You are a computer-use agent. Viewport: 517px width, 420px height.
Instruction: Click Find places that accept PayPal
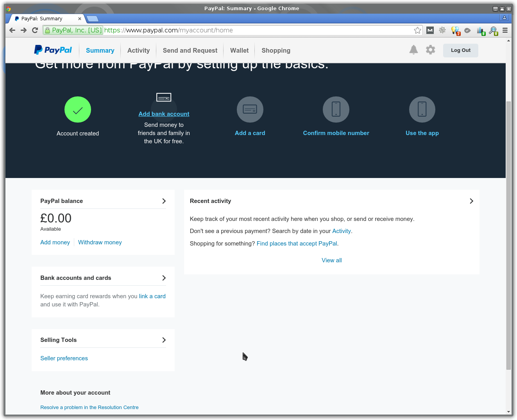click(x=297, y=244)
